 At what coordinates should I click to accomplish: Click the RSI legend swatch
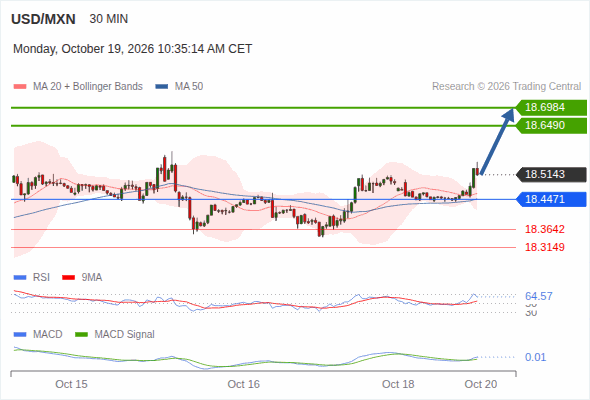coord(20,278)
